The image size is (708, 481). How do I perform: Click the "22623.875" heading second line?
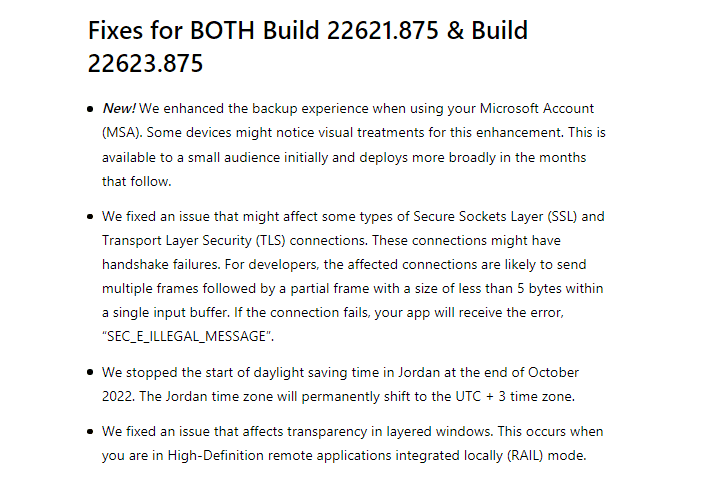click(x=145, y=63)
